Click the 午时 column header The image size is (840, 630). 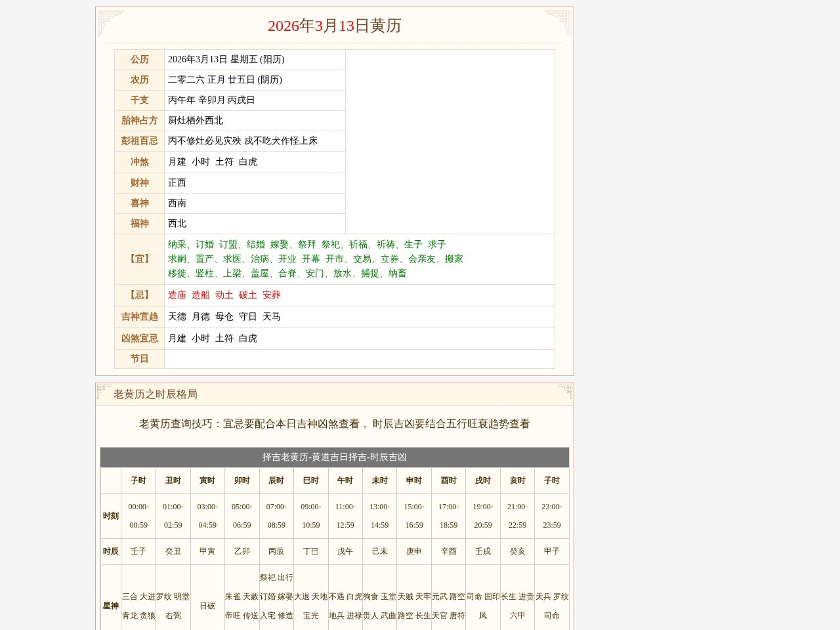pos(345,480)
